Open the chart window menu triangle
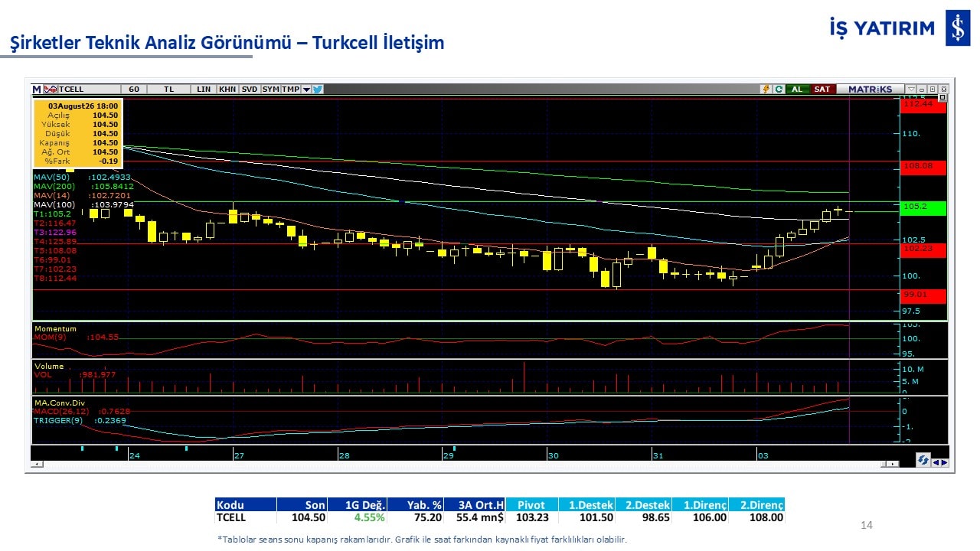This screenshot has height=551, width=980. [x=911, y=89]
